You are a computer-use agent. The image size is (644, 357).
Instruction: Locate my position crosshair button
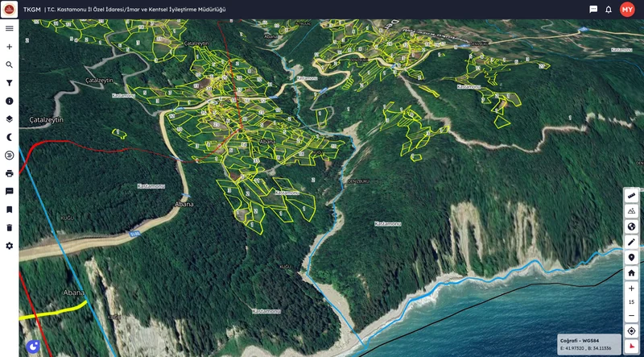(x=631, y=330)
